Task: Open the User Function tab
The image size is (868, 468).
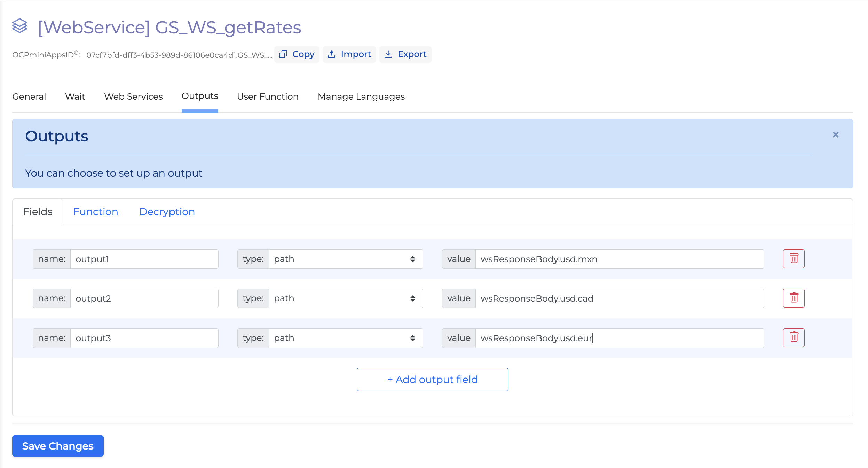Action: click(268, 96)
